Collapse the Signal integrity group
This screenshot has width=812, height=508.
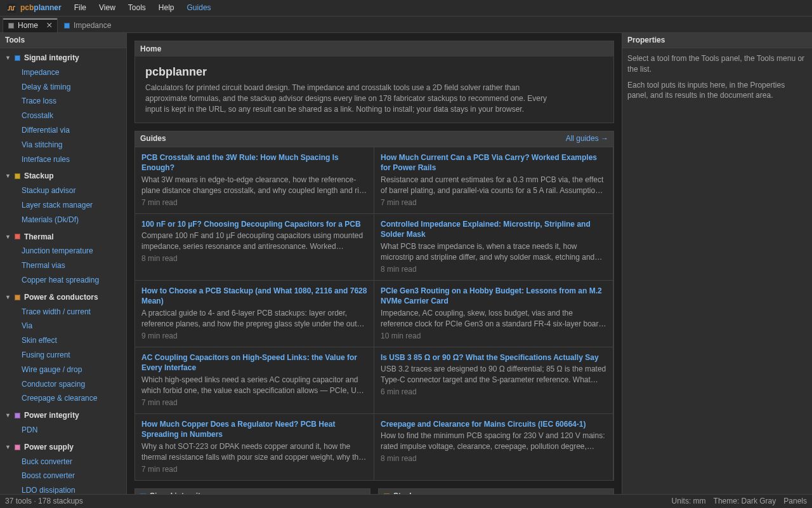coord(8,58)
